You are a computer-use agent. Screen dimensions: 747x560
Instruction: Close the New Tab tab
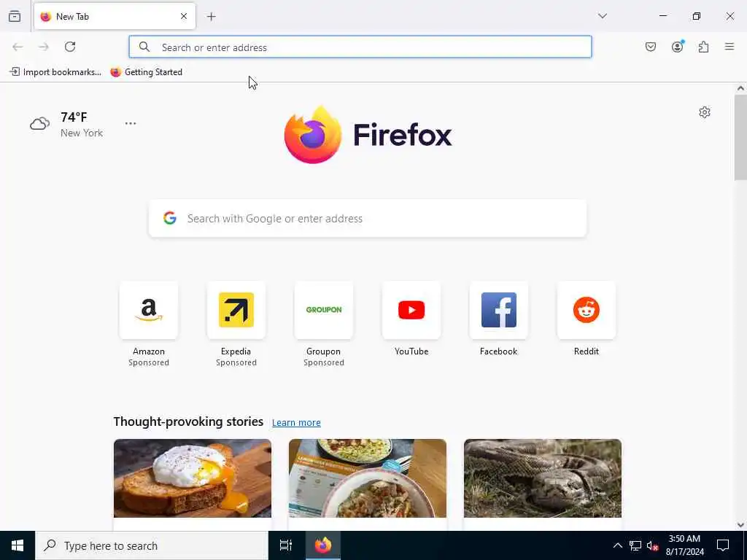pos(184,16)
